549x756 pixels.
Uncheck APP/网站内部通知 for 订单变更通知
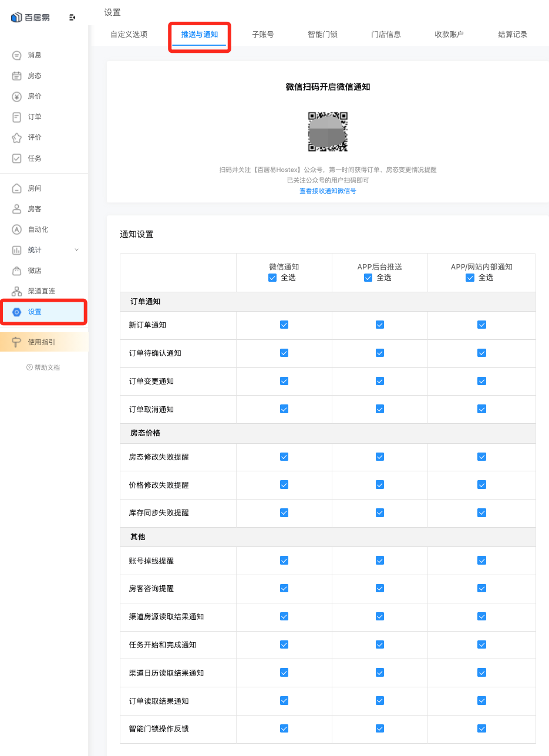pos(482,381)
